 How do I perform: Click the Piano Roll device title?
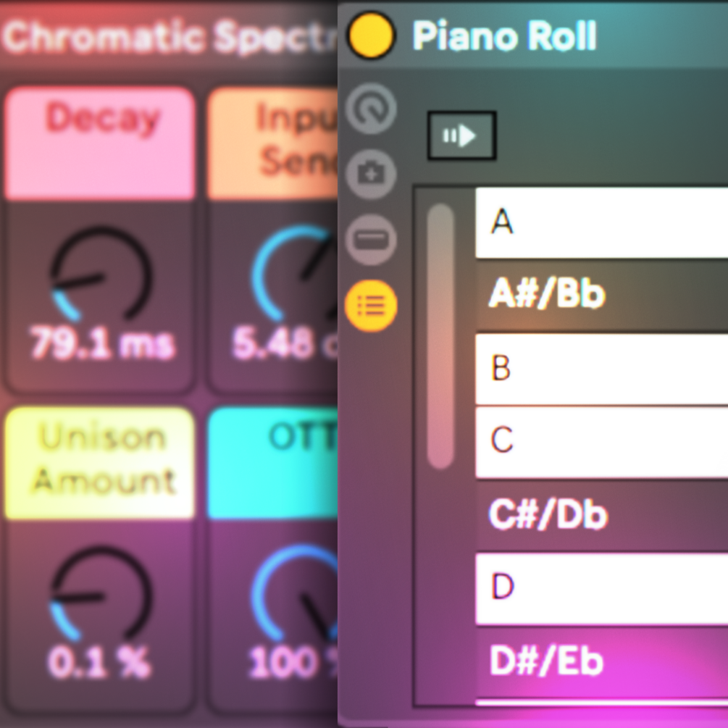tap(504, 35)
